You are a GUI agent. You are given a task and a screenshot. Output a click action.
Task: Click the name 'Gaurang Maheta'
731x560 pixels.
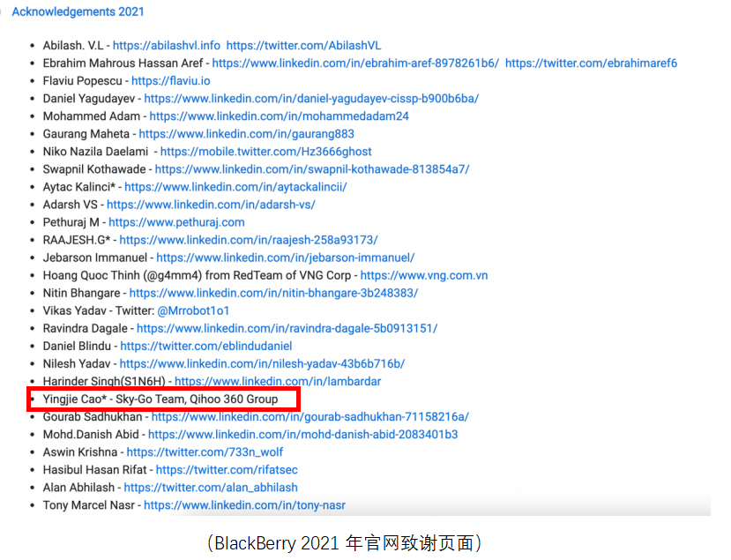tap(86, 134)
